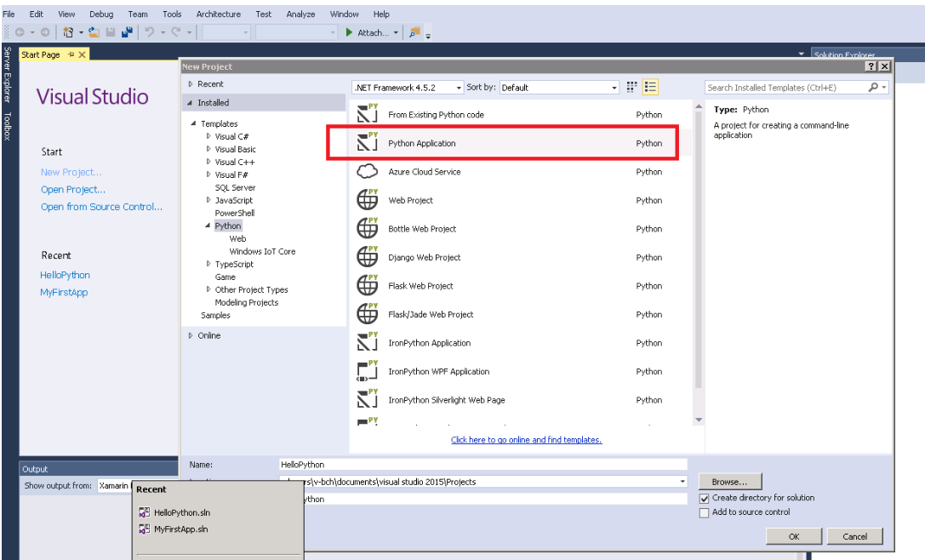Collapse the Installed section

(190, 103)
